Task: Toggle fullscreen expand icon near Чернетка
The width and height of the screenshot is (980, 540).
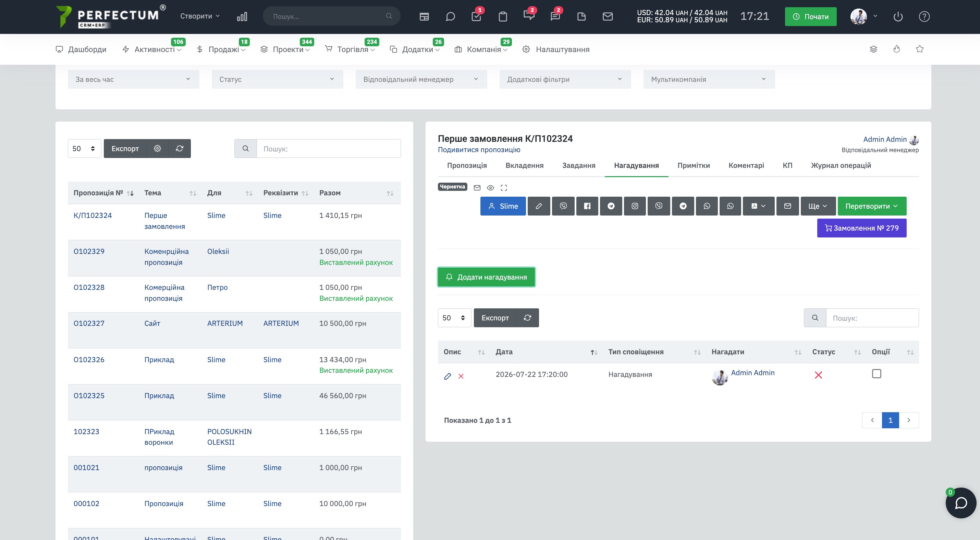Action: point(504,188)
